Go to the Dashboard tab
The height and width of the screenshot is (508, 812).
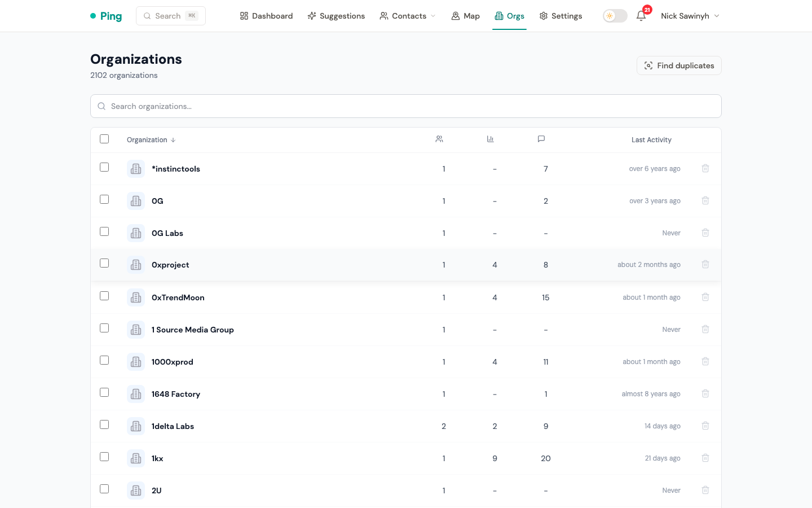coord(266,16)
